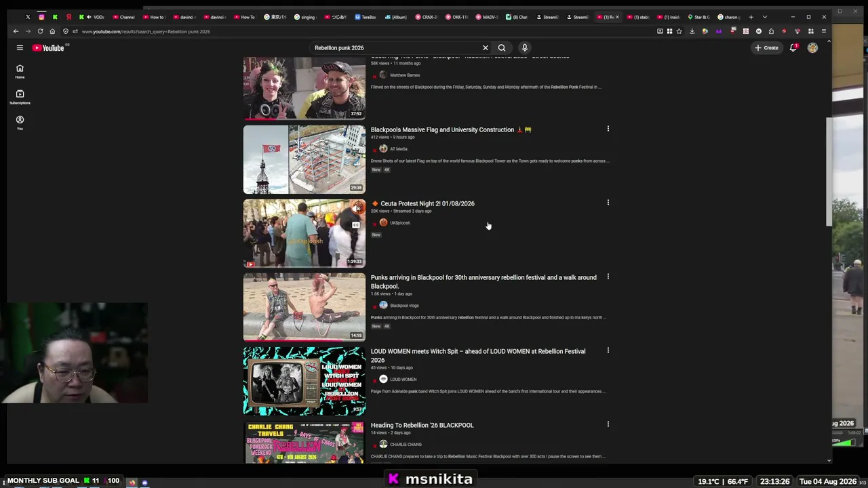The height and width of the screenshot is (488, 868).
Task: Open the street punks couple thumbnail
Action: [x=304, y=88]
